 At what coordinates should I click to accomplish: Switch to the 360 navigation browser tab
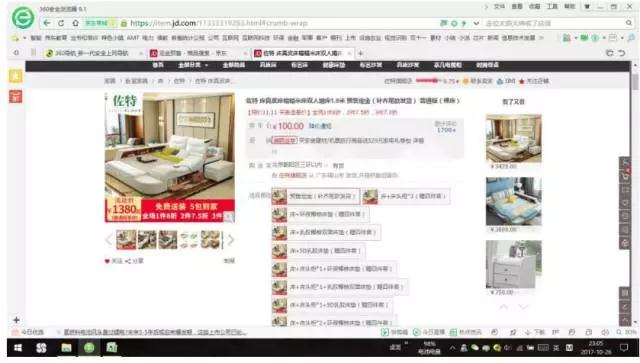click(91, 53)
